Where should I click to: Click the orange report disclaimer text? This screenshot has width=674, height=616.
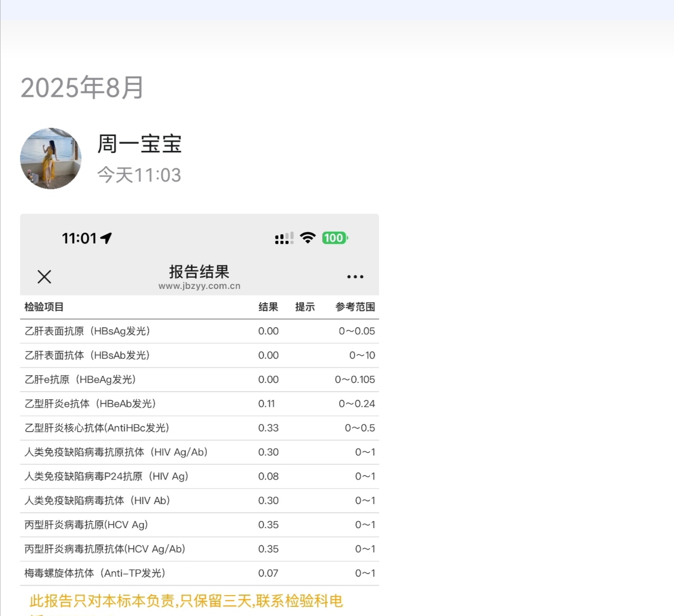coord(186,601)
